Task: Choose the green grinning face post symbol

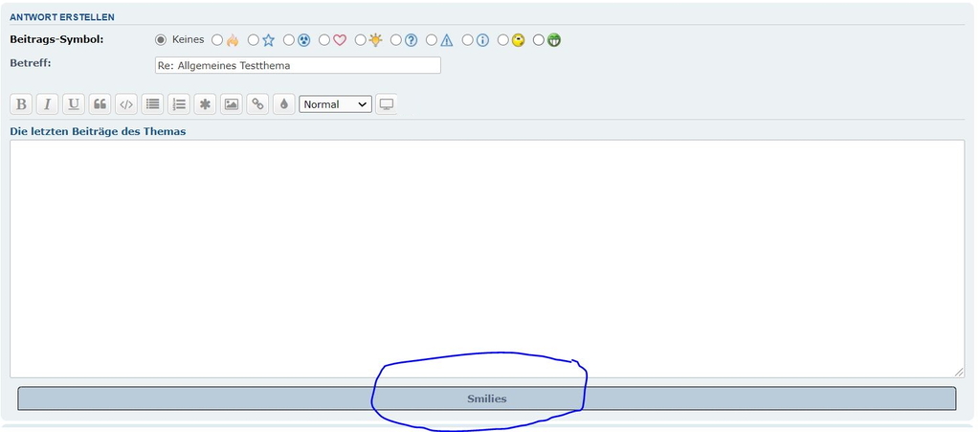Action: pos(539,40)
